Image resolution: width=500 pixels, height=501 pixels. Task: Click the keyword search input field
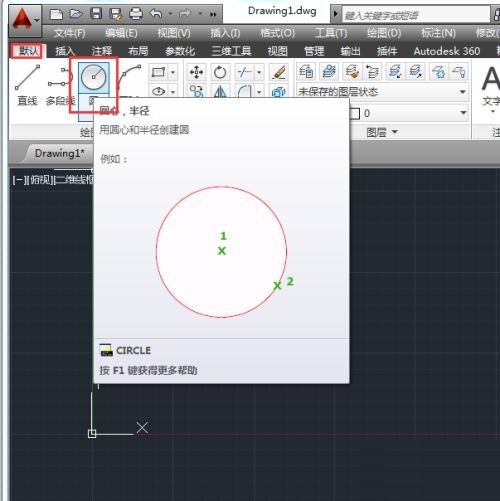coord(416,15)
